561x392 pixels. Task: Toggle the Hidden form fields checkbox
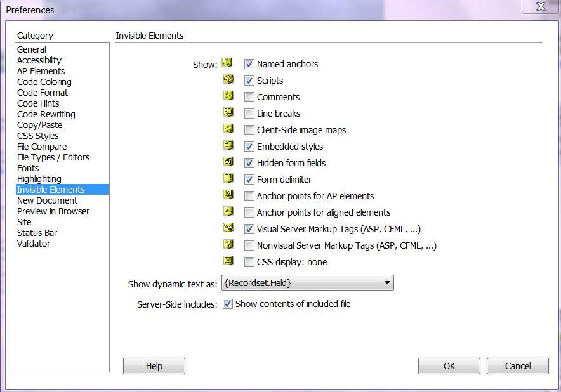point(249,163)
